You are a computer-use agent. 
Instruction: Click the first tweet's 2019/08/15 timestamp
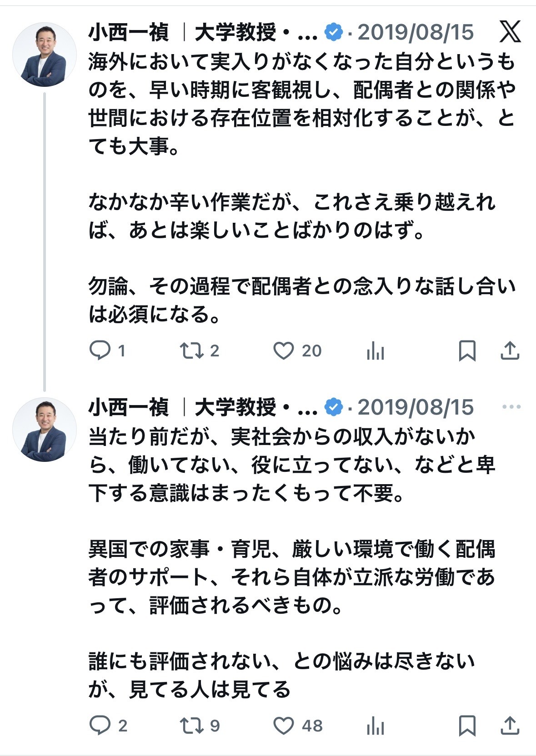(416, 32)
